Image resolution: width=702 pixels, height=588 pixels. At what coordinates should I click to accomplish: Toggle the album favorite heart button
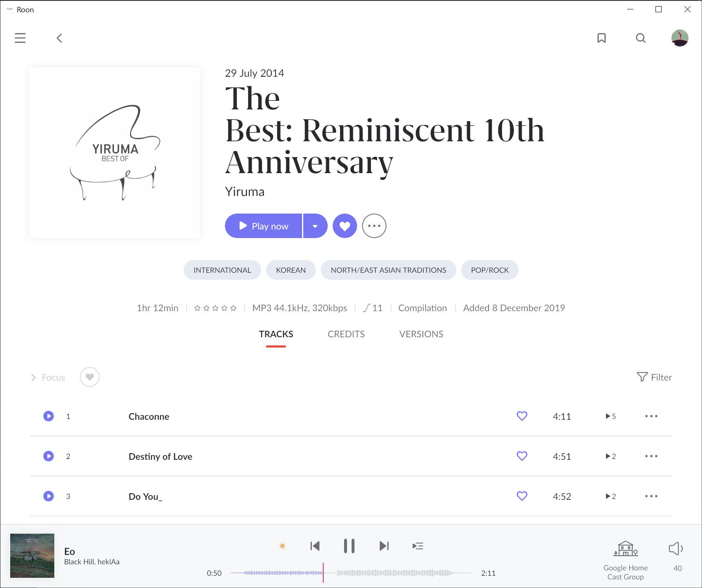(x=345, y=226)
